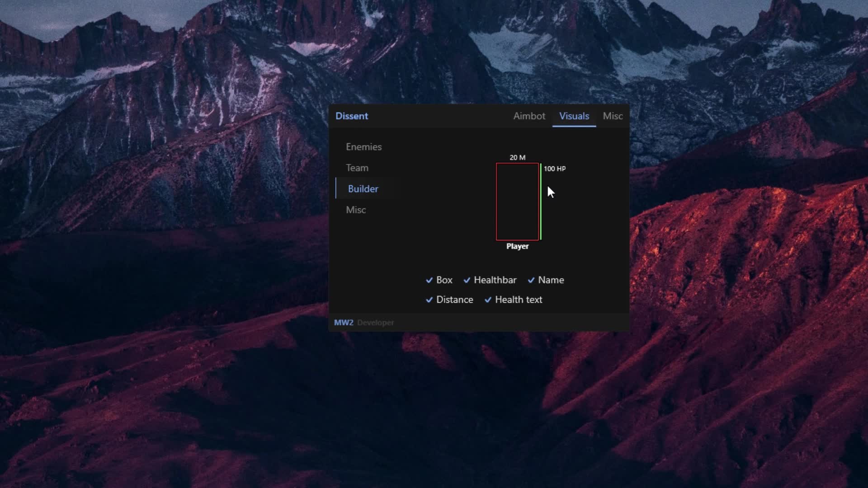Click the 100 HP preview label
868x488 pixels.
554,169
